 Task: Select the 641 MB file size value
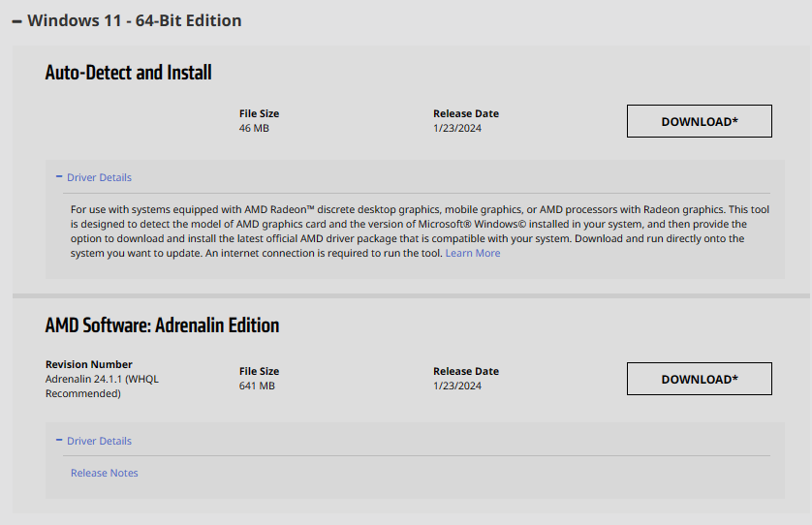(257, 386)
